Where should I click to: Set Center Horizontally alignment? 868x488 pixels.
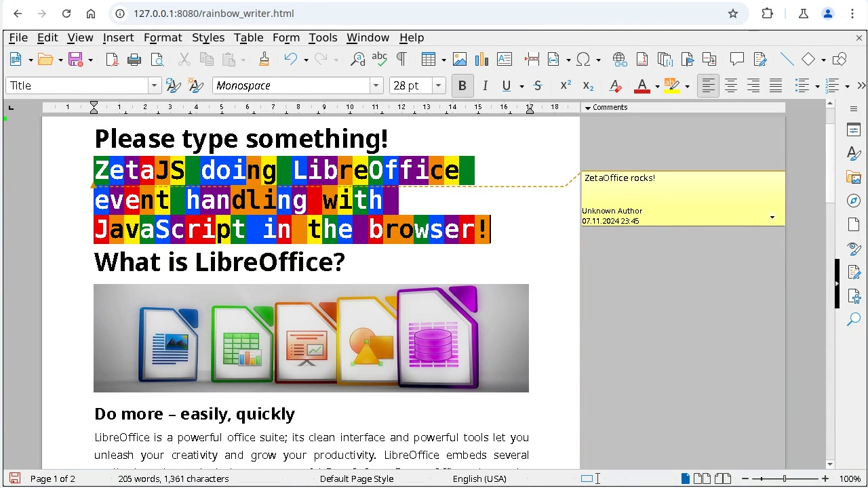pos(731,85)
